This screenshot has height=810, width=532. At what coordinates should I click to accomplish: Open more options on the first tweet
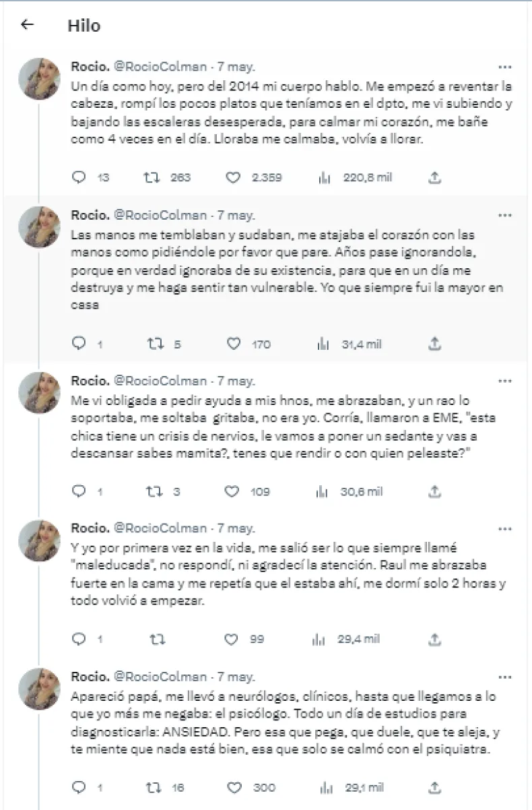505,67
